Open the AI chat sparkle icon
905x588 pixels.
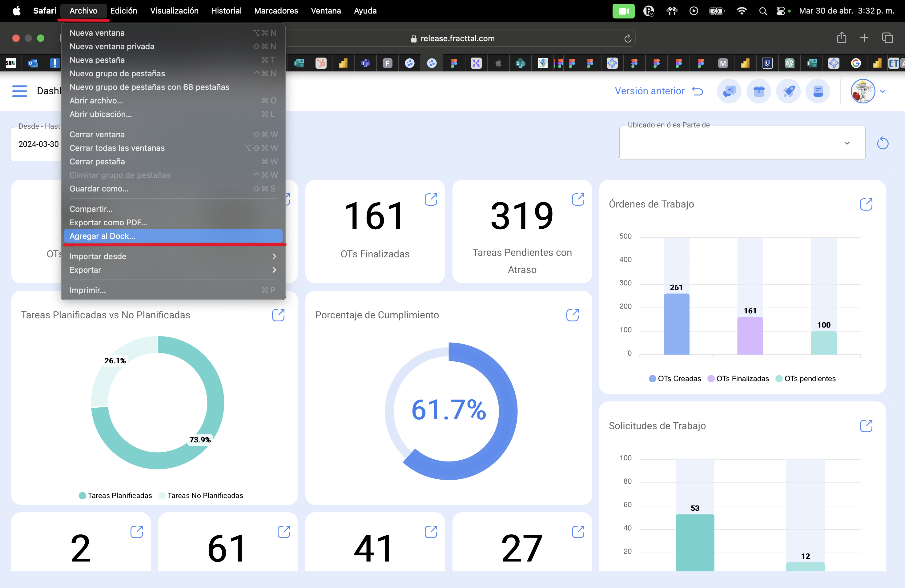tap(729, 91)
